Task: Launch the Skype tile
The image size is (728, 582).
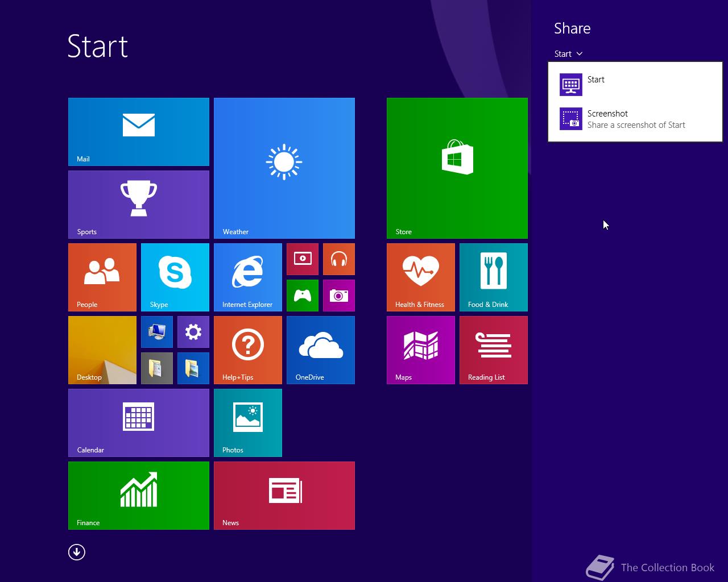Action: point(175,277)
